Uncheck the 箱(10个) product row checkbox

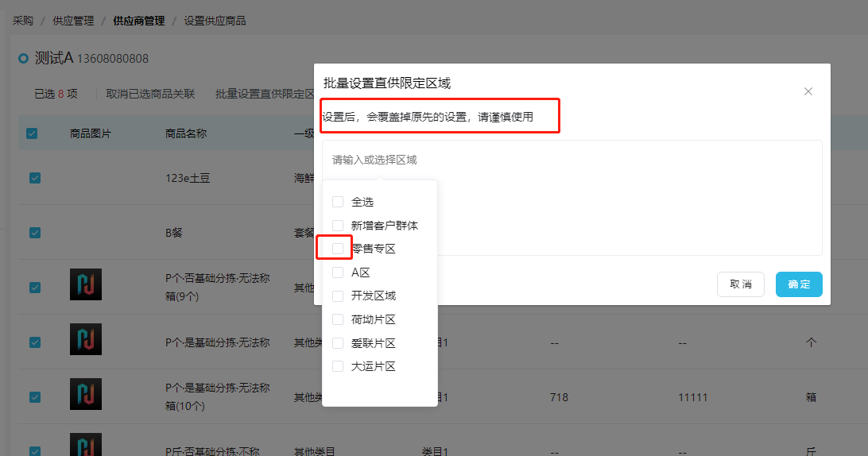(35, 397)
